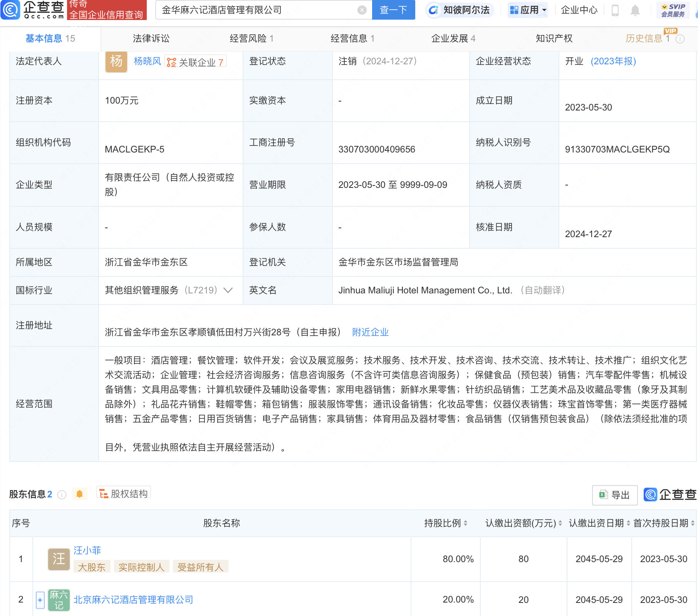The width and height of the screenshot is (698, 616).
Task: Open shareholder 汪小菲 link
Action: pos(87,551)
